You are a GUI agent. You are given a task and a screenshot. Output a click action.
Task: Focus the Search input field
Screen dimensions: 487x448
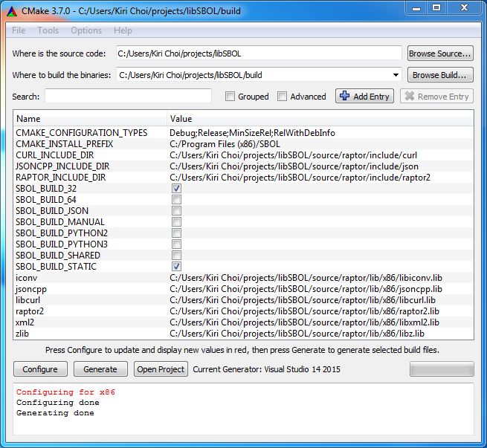tap(128, 96)
